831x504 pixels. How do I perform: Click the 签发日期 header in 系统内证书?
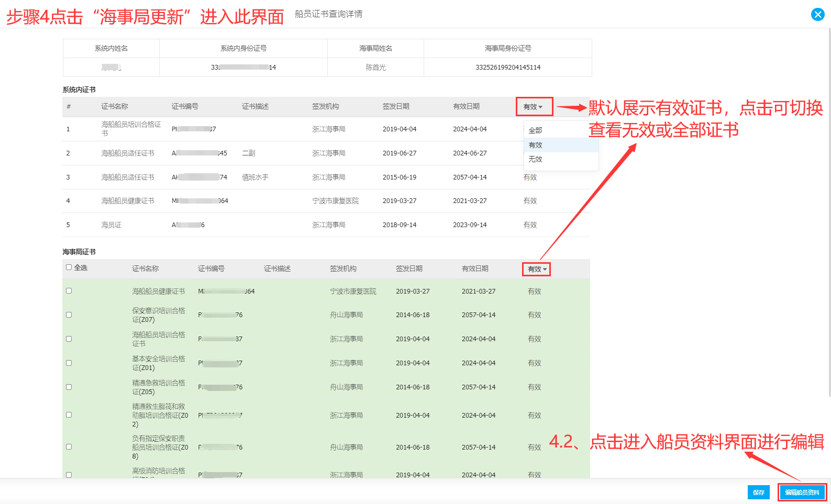[x=396, y=106]
